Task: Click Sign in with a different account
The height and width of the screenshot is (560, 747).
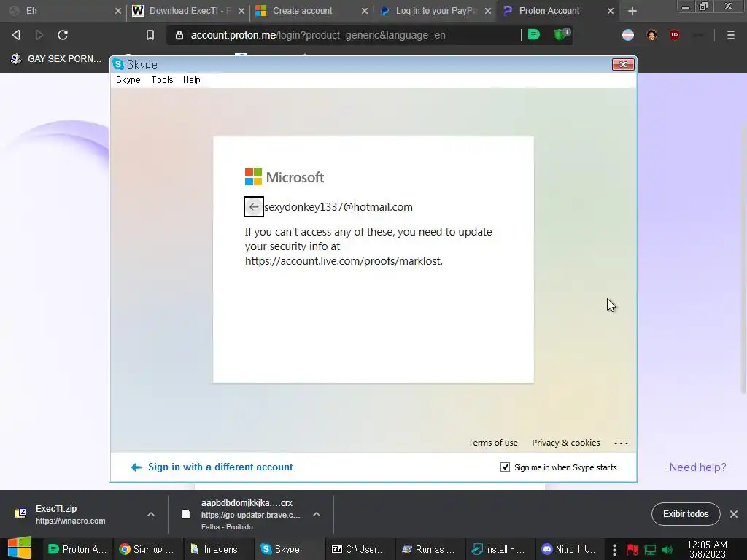Action: [212, 467]
